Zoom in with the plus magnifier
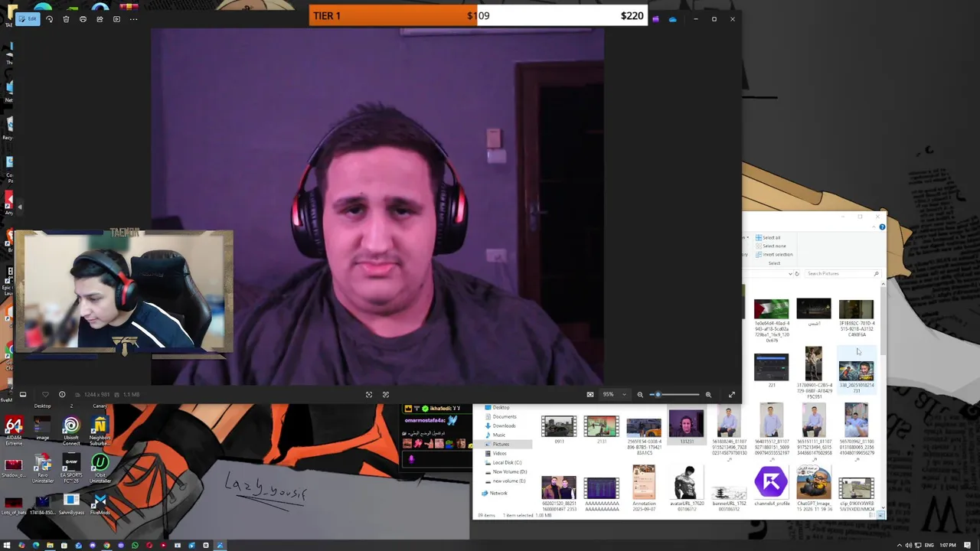The width and height of the screenshot is (980, 551). coord(708,394)
